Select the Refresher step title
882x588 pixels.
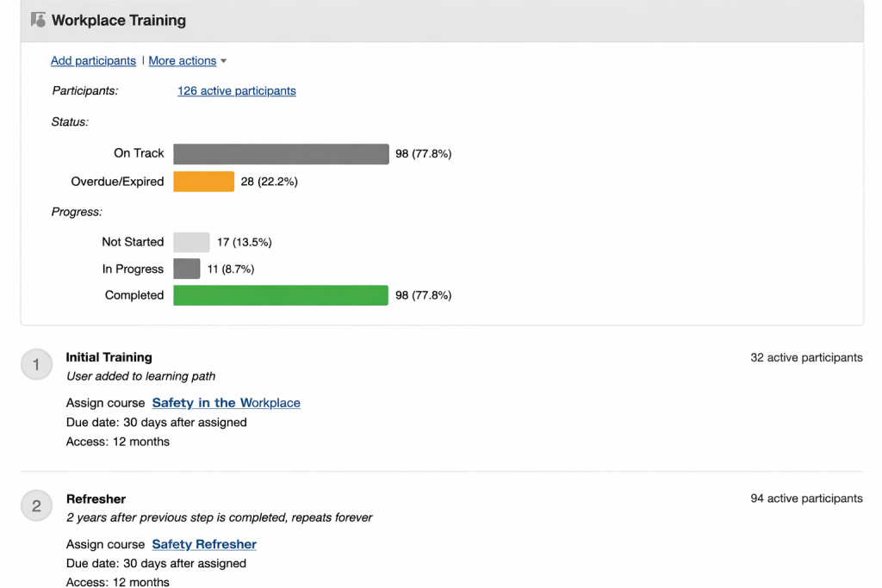coord(96,498)
